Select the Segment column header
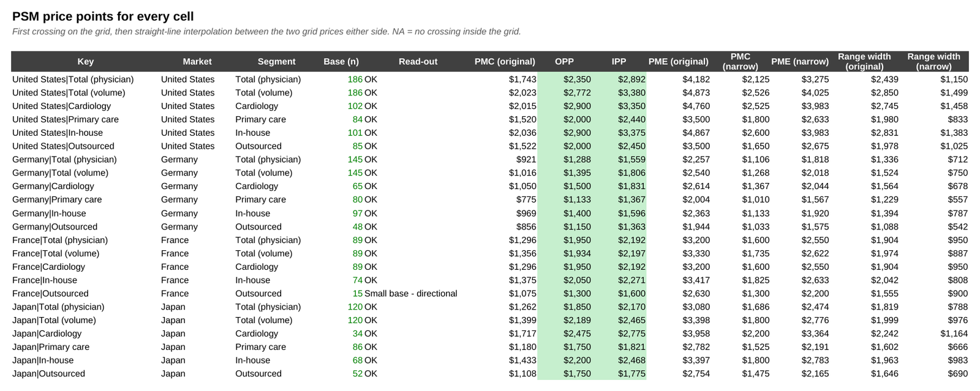Viewport: 980px width, 391px height. point(276,61)
